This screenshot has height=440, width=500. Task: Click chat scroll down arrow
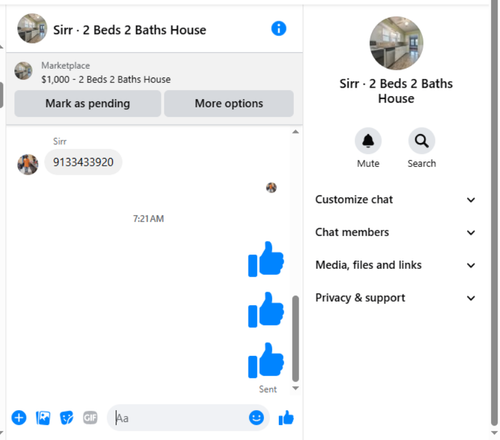(295, 388)
